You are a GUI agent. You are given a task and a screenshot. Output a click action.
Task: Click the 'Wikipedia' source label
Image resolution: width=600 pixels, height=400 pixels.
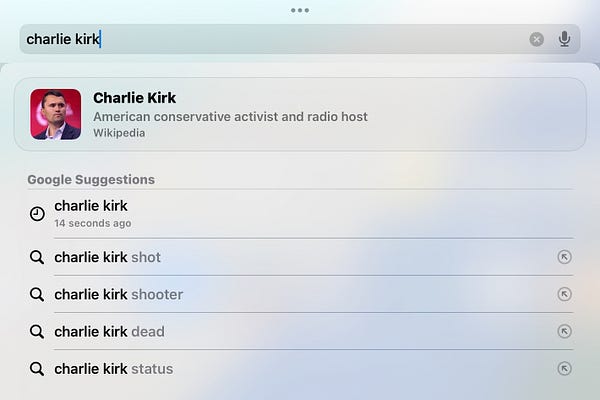pos(119,133)
